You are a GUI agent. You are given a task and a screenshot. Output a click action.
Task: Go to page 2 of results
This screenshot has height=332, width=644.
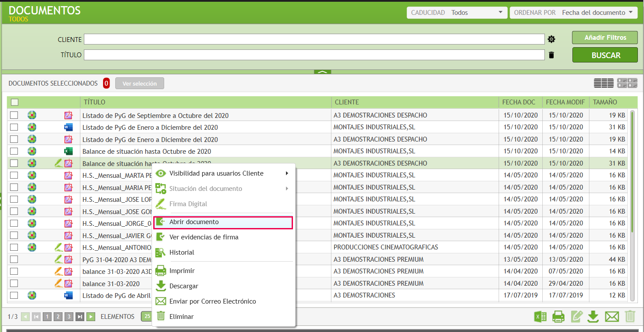tap(58, 317)
